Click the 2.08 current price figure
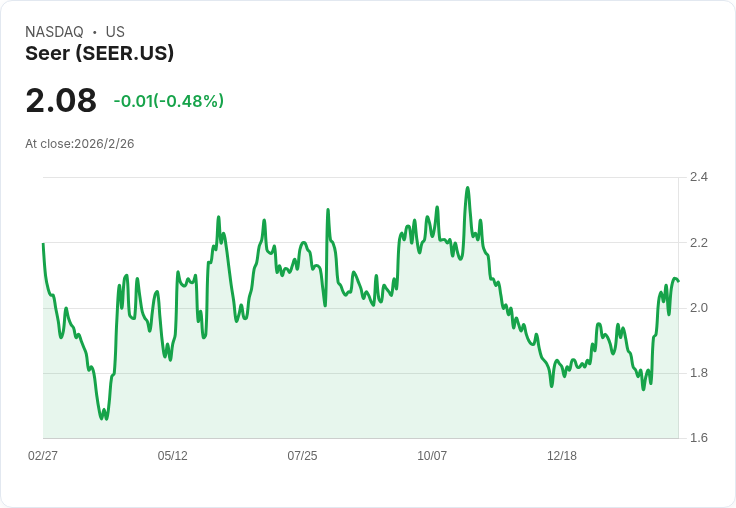Viewport: 736px width, 508px height. tap(61, 100)
